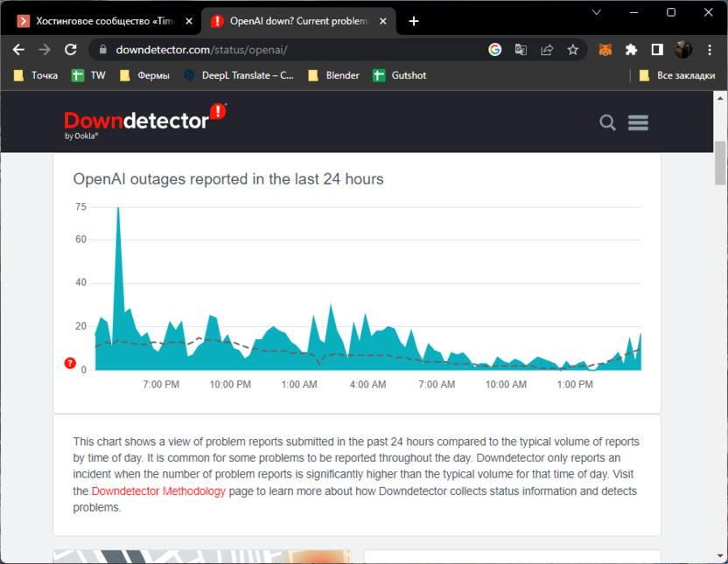Open Chrome three-dot menu
The width and height of the screenshot is (728, 564).
710,50
